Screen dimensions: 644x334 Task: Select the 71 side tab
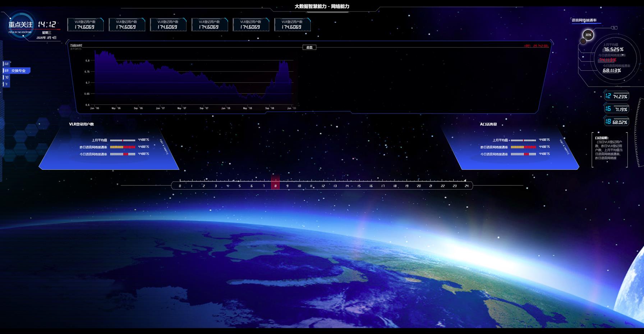(x=6, y=84)
